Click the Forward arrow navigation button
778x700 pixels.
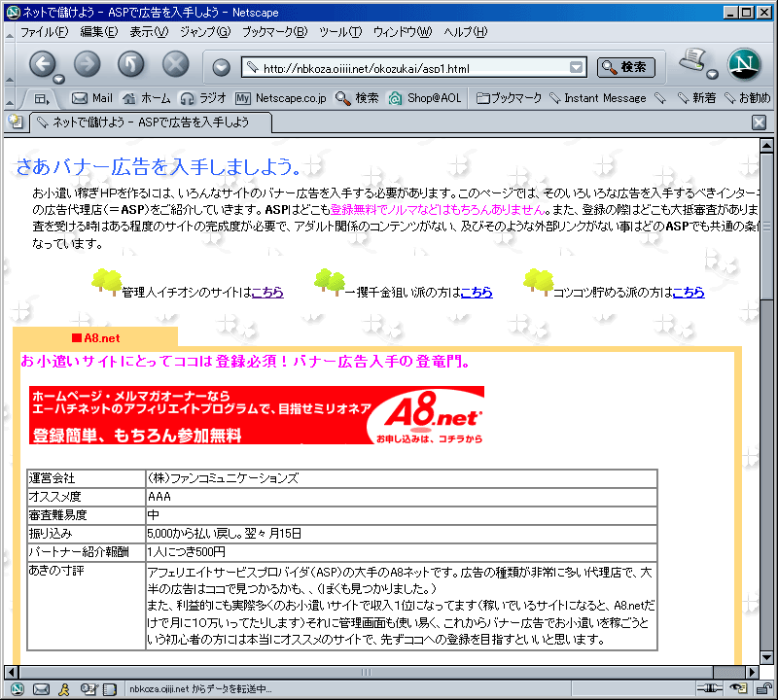[87, 64]
